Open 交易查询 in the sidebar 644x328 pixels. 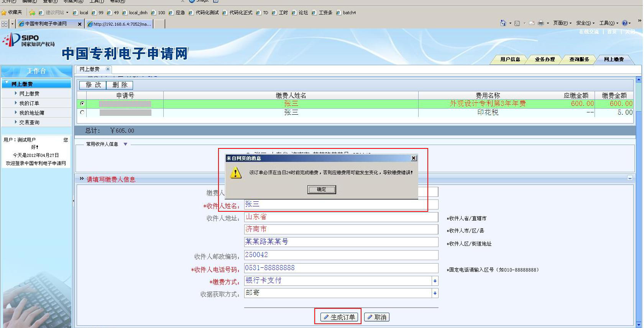(x=29, y=122)
